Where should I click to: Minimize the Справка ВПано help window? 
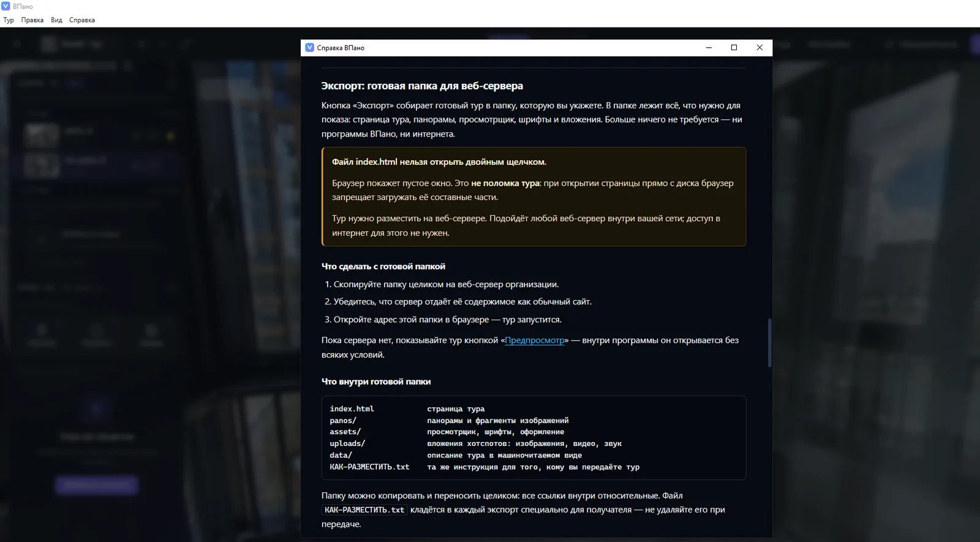(709, 48)
